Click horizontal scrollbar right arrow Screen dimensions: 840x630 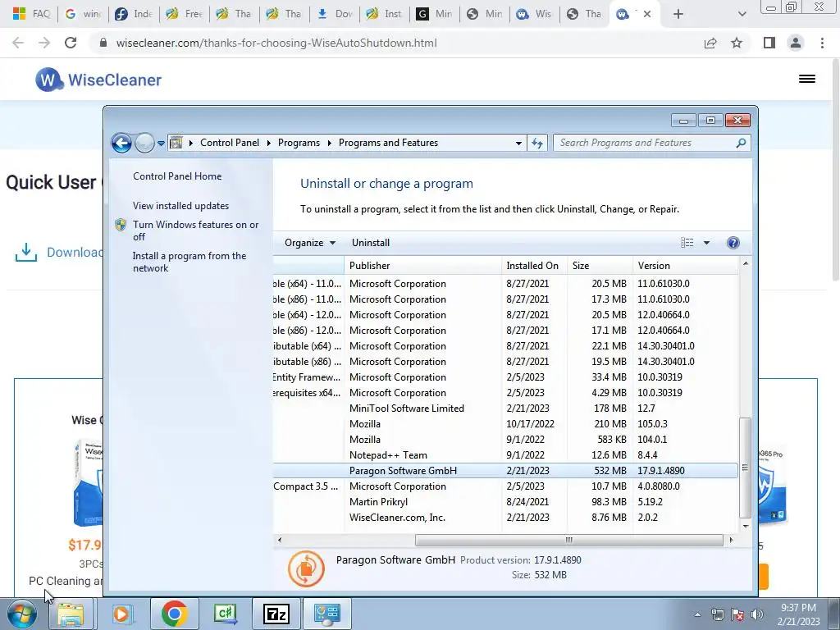(x=731, y=540)
